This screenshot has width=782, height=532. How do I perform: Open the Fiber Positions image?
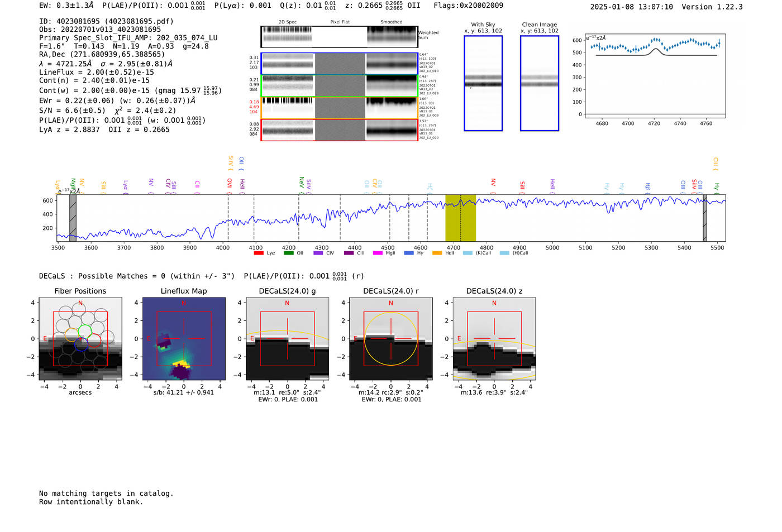(x=80, y=339)
